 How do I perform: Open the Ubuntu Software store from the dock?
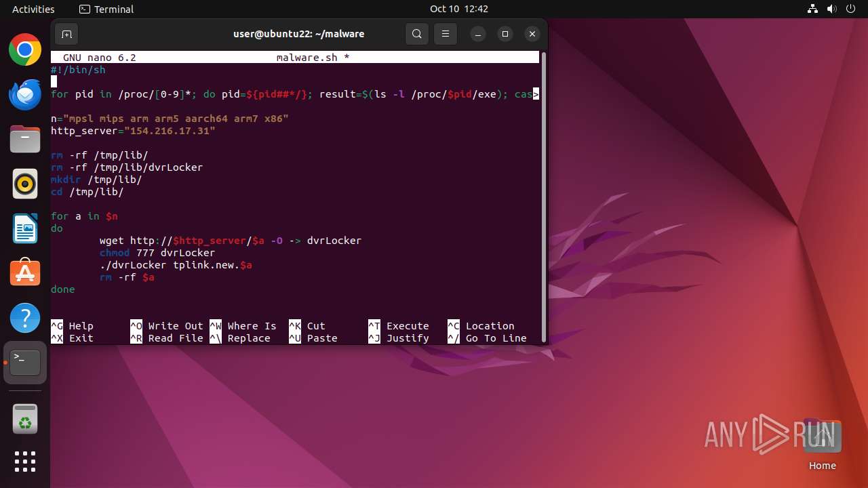tap(25, 273)
